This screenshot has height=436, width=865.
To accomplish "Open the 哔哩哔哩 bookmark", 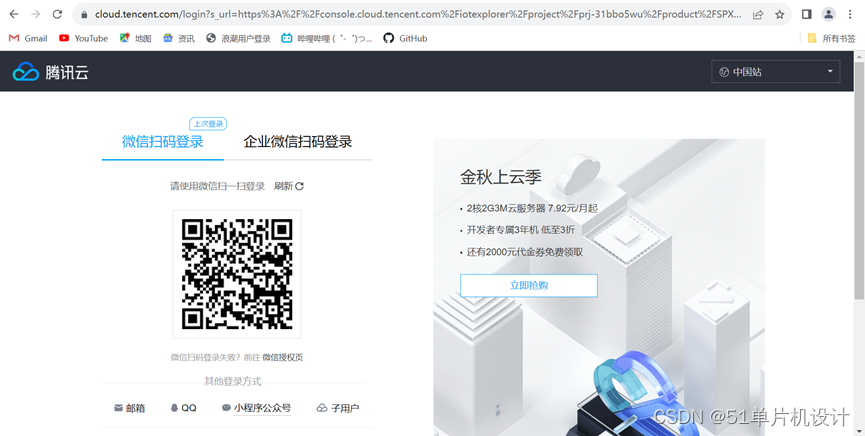I will coord(327,39).
